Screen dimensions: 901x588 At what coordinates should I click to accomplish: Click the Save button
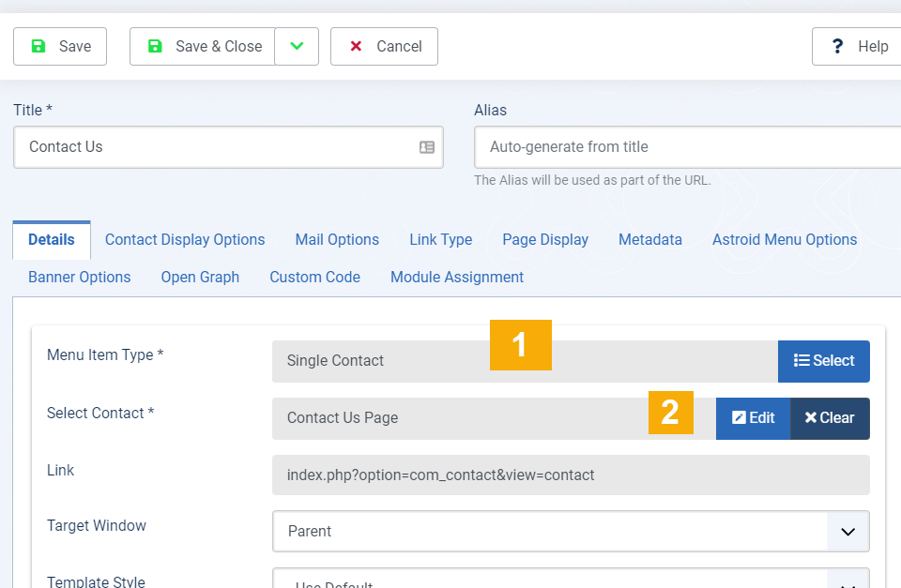point(60,47)
